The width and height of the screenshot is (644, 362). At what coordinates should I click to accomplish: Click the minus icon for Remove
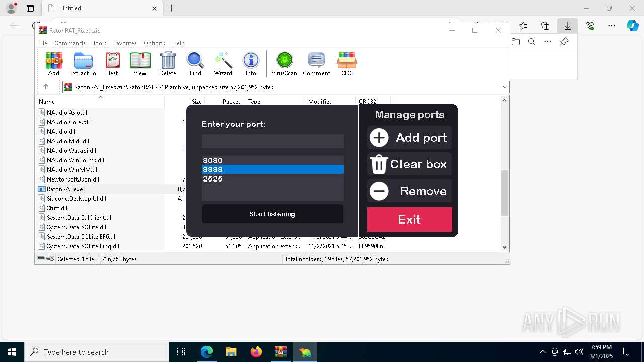(379, 191)
